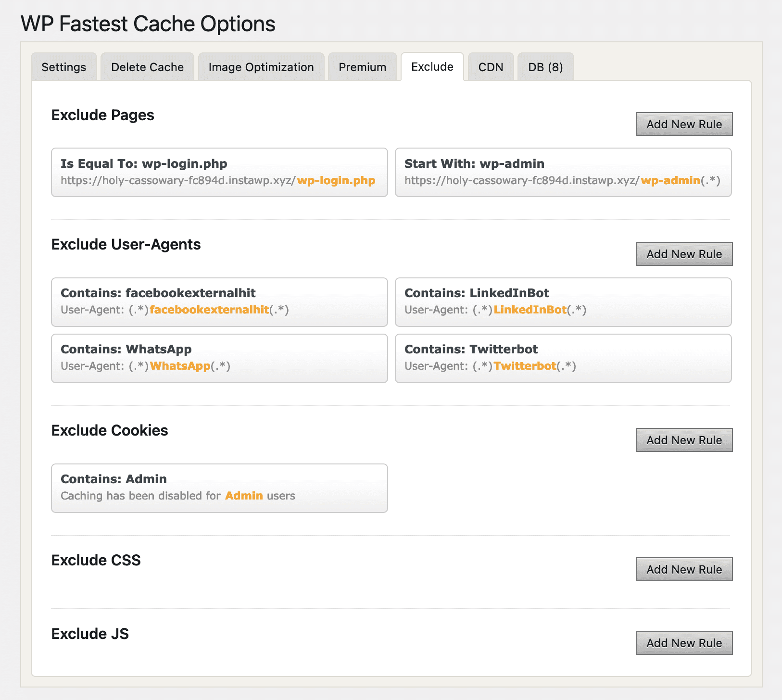Open the Image Optimization tab
This screenshot has width=782, height=700.
[x=261, y=67]
